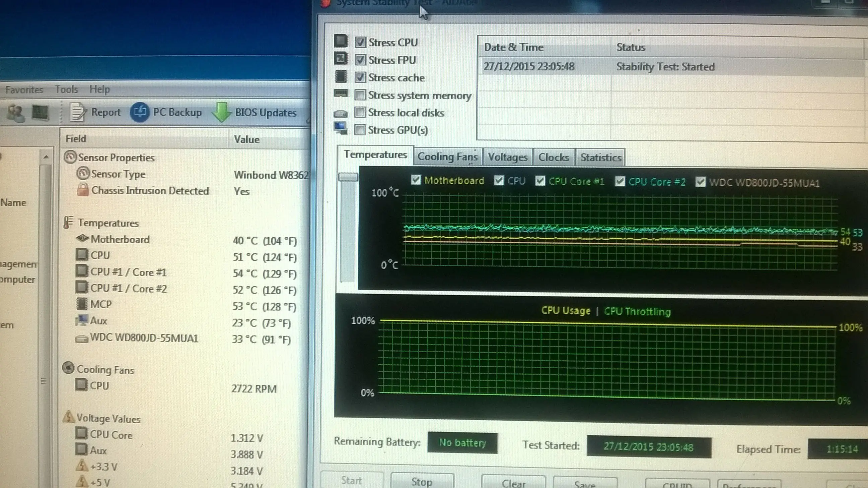Click the Temperatures thermometer icon
This screenshot has height=488, width=868.
point(68,222)
